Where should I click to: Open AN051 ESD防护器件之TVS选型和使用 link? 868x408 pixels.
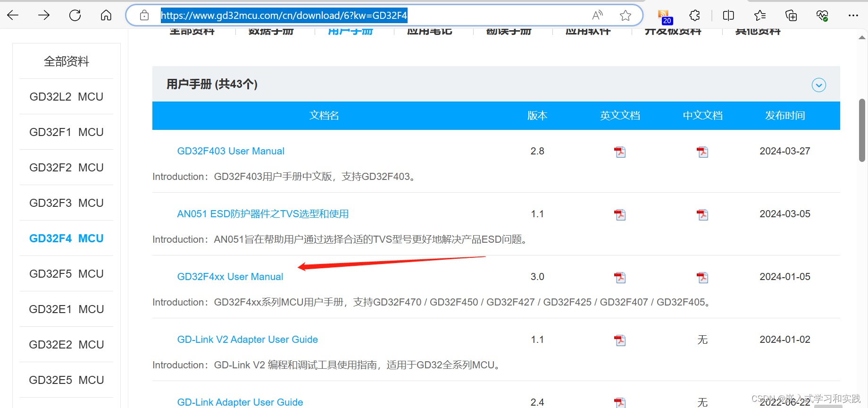[263, 214]
